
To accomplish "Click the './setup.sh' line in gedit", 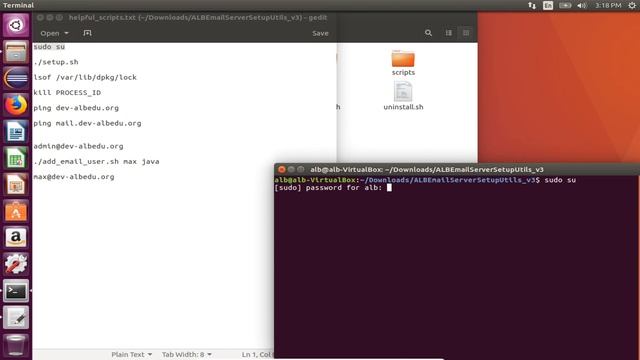I will 56,62.
